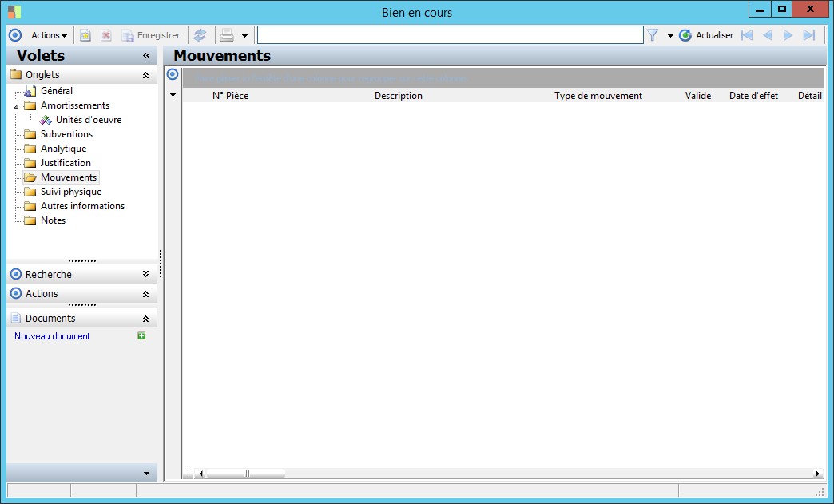Open the Subventions folder
This screenshot has width=834, height=504.
tap(66, 134)
